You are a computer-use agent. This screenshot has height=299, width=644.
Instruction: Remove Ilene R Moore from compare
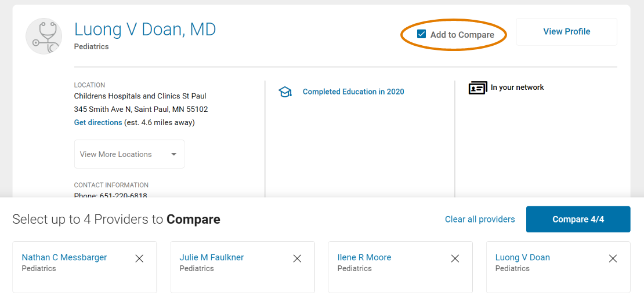pyautogui.click(x=455, y=258)
